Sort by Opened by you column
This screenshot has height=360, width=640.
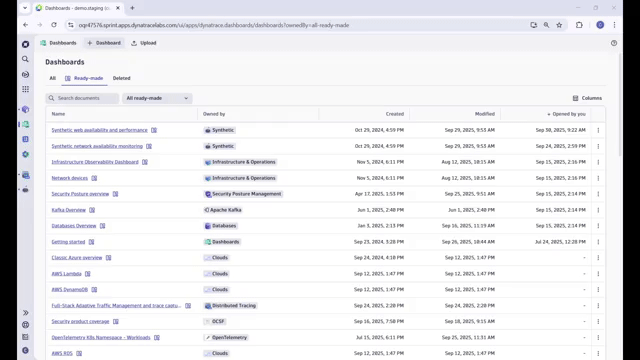pyautogui.click(x=567, y=114)
